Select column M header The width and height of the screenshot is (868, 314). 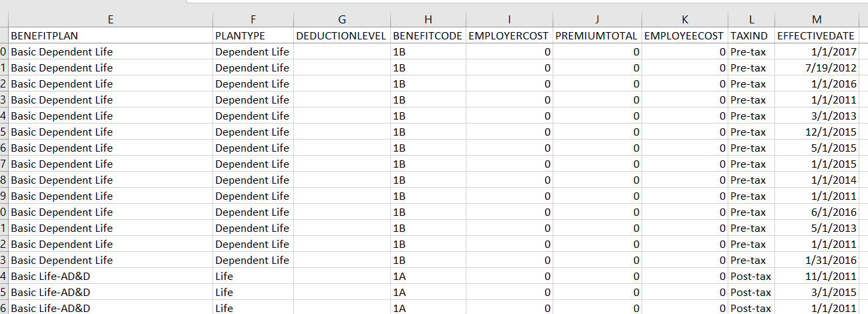click(817, 19)
